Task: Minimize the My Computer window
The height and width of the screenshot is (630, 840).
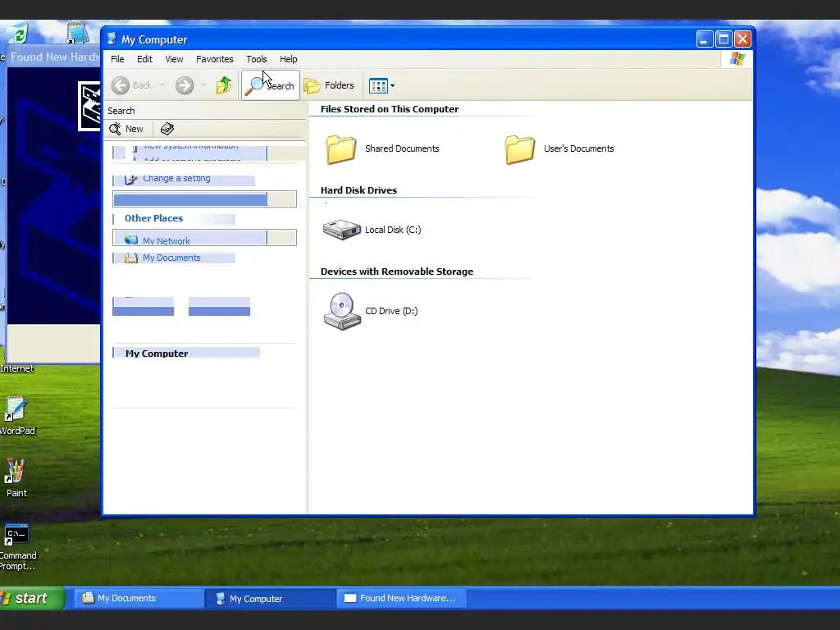Action: click(705, 39)
